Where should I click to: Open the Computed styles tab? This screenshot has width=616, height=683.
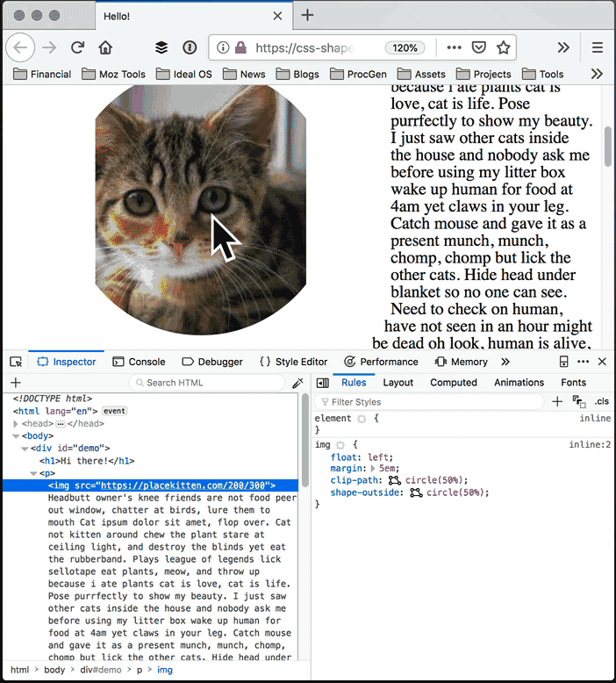point(454,383)
